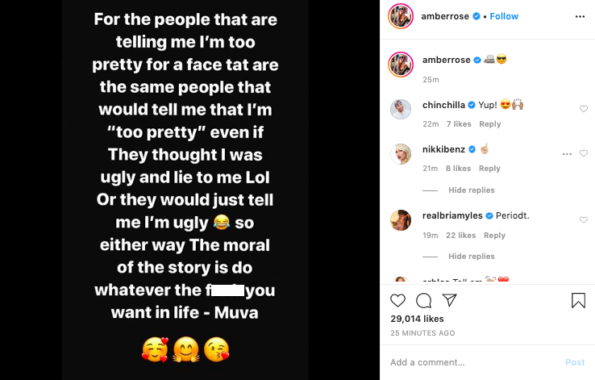Collapse replies under nikkibenz's comment

click(471, 190)
